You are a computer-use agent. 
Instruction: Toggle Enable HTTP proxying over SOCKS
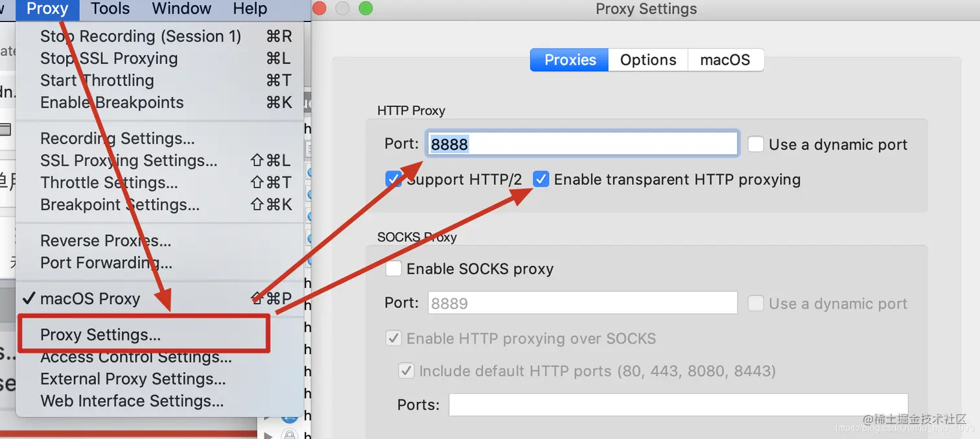click(393, 338)
